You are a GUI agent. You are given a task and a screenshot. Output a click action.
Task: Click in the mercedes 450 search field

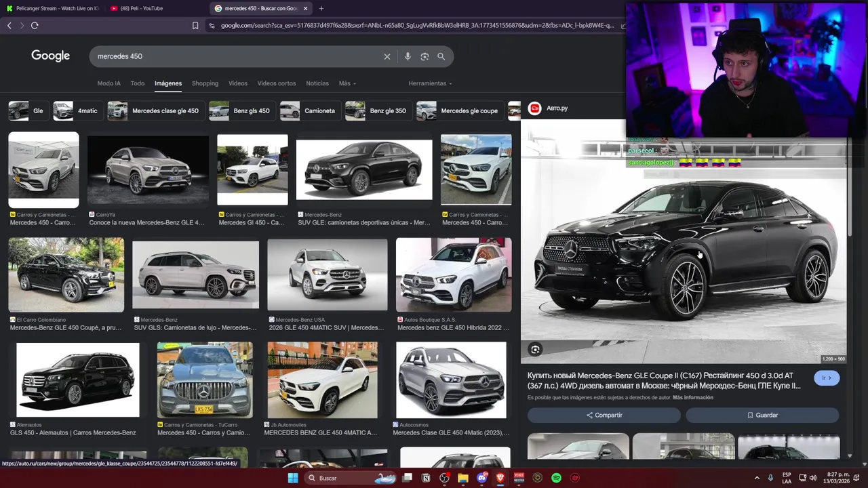(237, 56)
